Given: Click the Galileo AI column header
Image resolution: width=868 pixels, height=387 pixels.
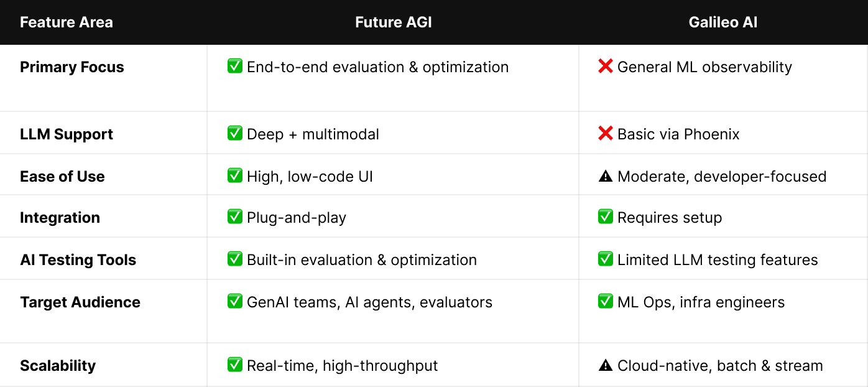Looking at the screenshot, I should coord(723,23).
